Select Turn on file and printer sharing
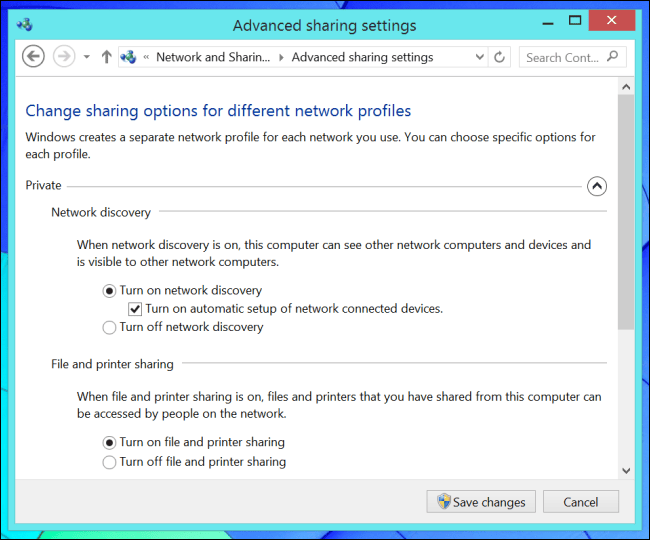The width and height of the screenshot is (650, 540). (110, 442)
